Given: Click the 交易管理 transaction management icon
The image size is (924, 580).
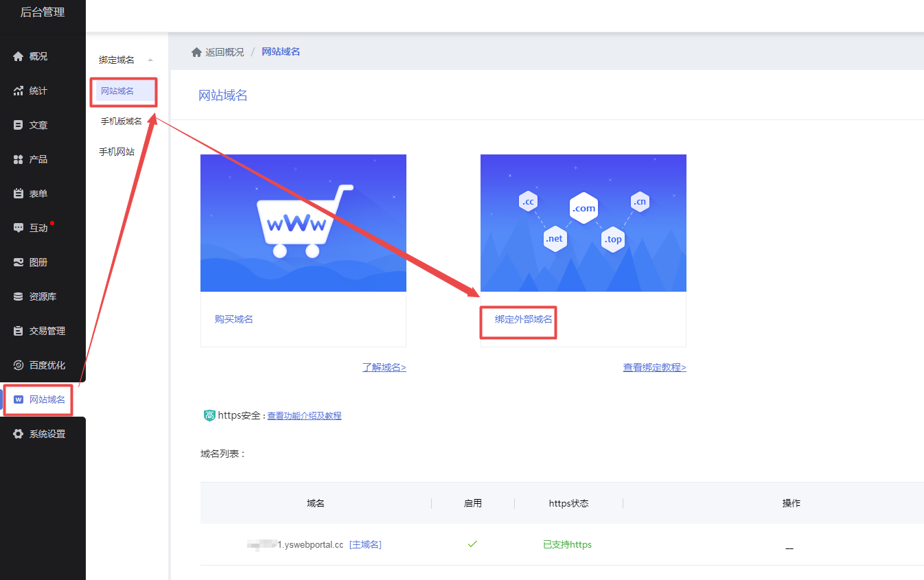Looking at the screenshot, I should point(17,331).
